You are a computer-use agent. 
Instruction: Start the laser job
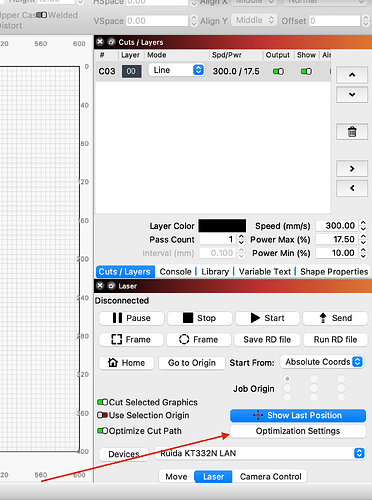click(267, 318)
